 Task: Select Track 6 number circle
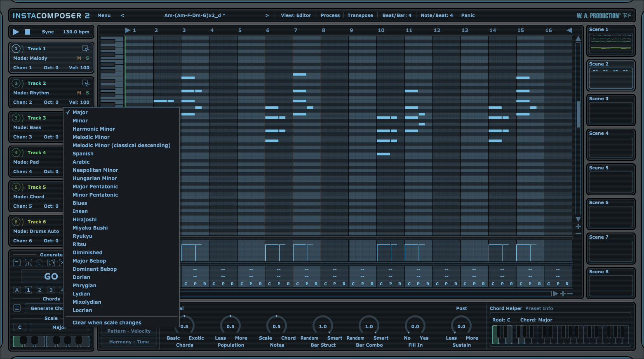[x=16, y=222]
